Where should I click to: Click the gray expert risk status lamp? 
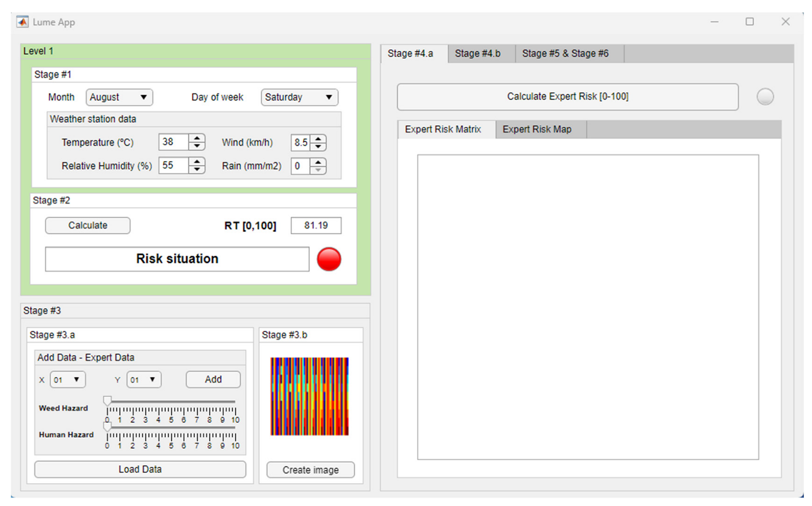[765, 97]
